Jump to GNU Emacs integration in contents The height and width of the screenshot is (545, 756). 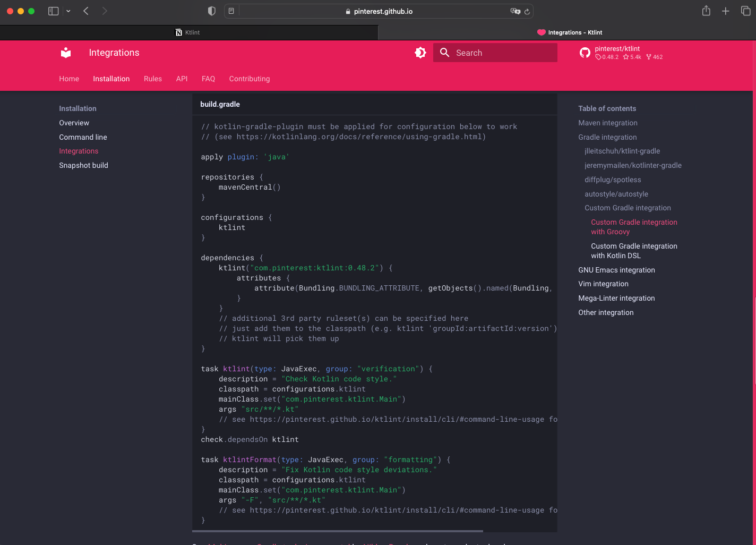point(616,270)
